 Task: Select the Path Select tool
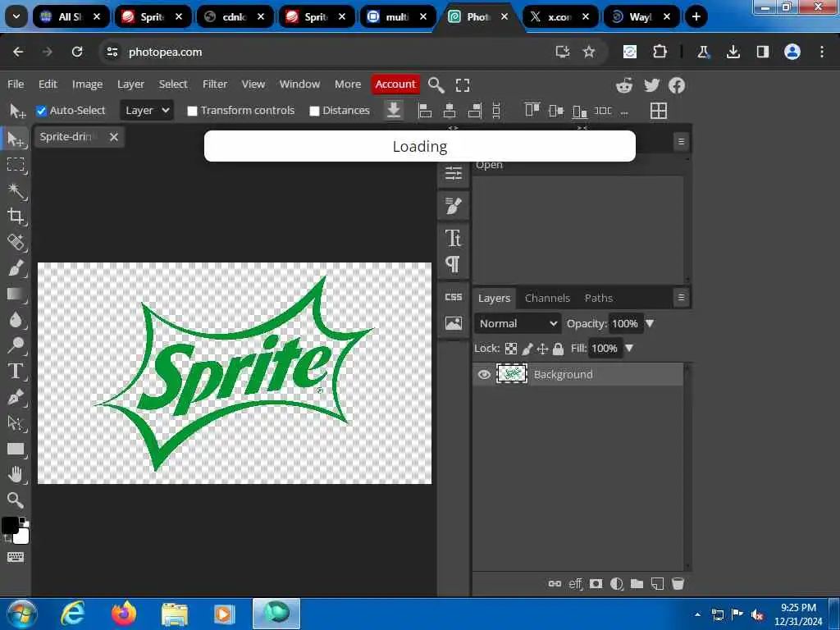16,423
